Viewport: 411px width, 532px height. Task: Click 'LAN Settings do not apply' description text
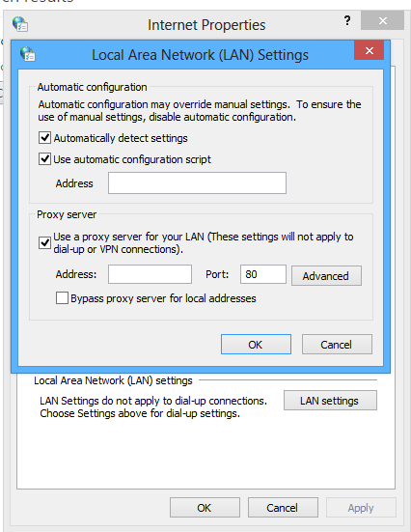153,406
